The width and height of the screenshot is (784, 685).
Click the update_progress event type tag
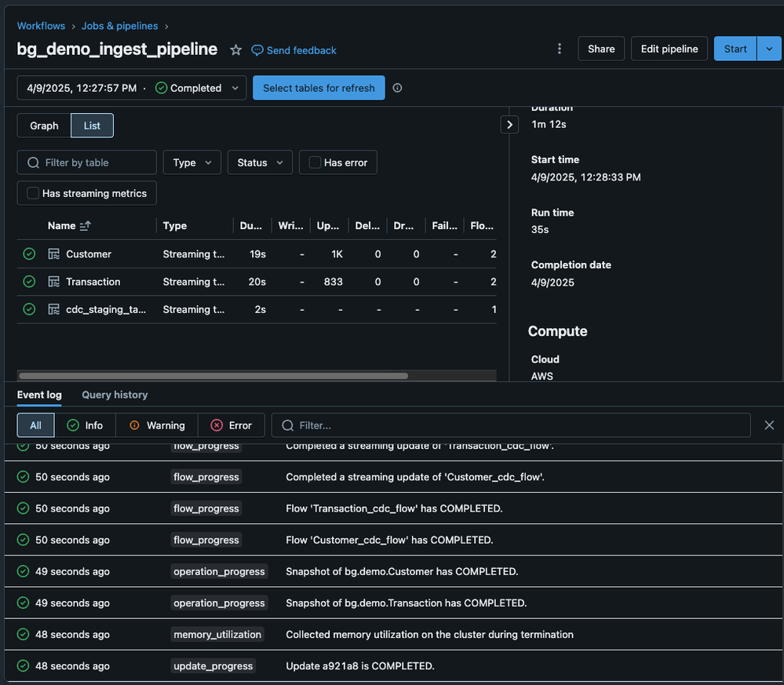click(213, 666)
